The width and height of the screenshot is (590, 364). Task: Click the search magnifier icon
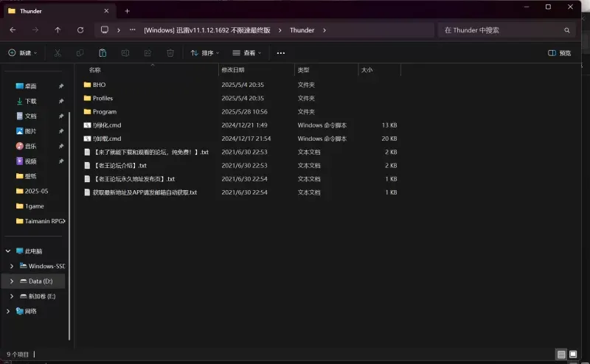point(567,30)
